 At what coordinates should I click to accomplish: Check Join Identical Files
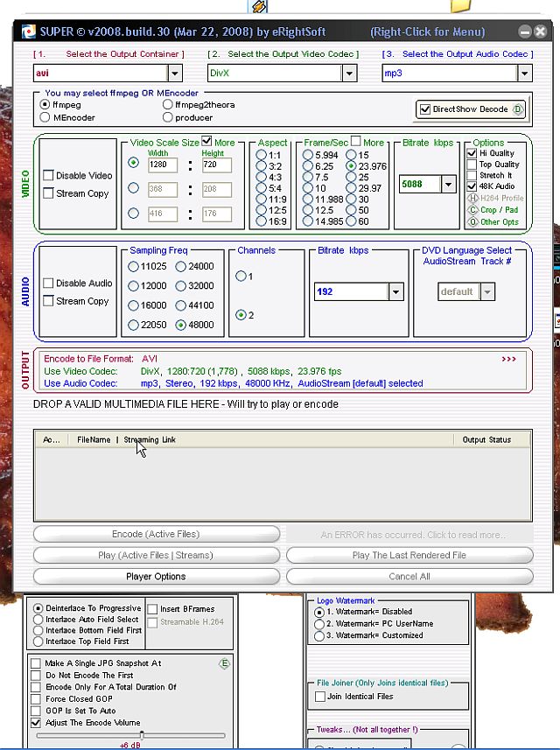pos(320,697)
